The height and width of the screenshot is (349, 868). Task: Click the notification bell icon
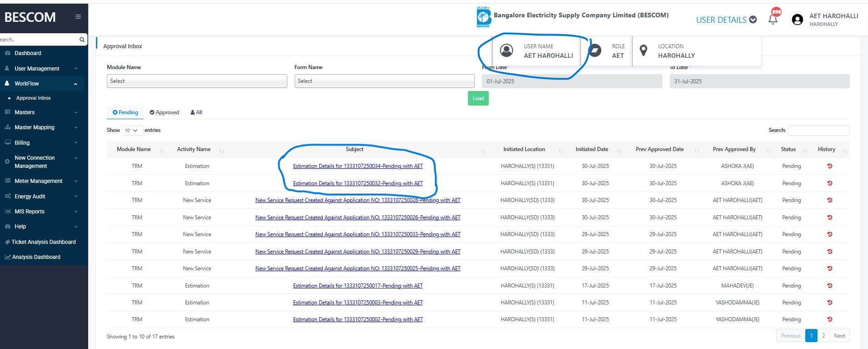tap(773, 20)
